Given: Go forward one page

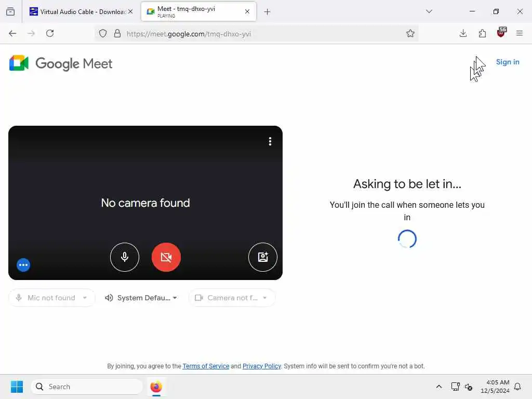Looking at the screenshot, I should point(31,33).
